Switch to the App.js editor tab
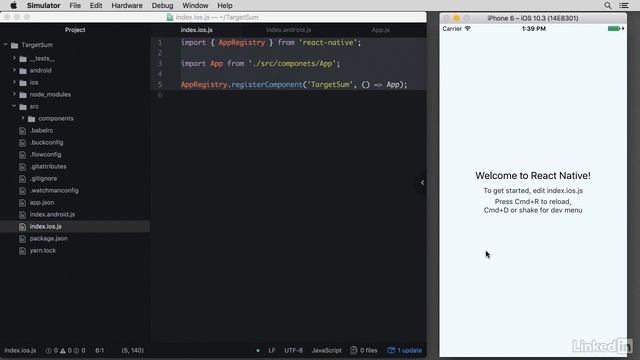This screenshot has width=640, height=360. 380,30
